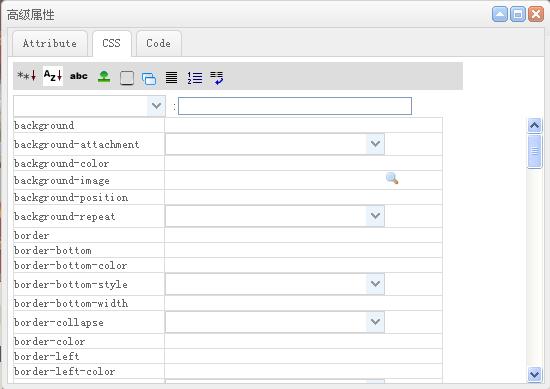
Task: Collapse the dialog with the blue up-arrow button
Action: (x=500, y=14)
